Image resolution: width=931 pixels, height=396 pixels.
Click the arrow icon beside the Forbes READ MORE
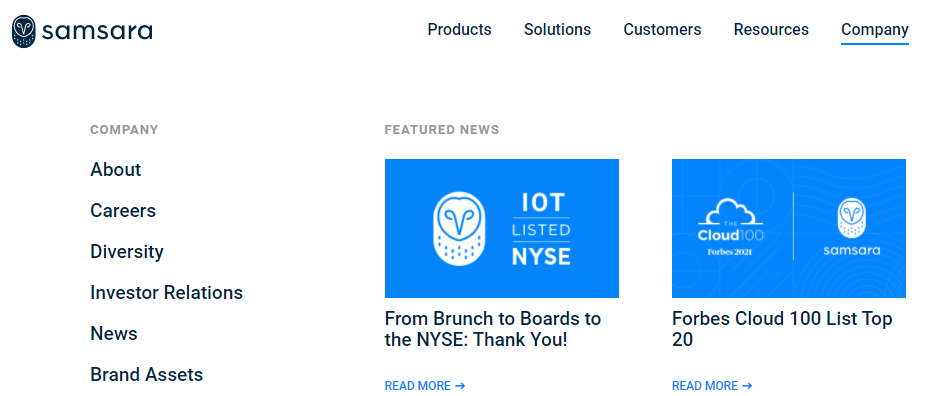747,386
